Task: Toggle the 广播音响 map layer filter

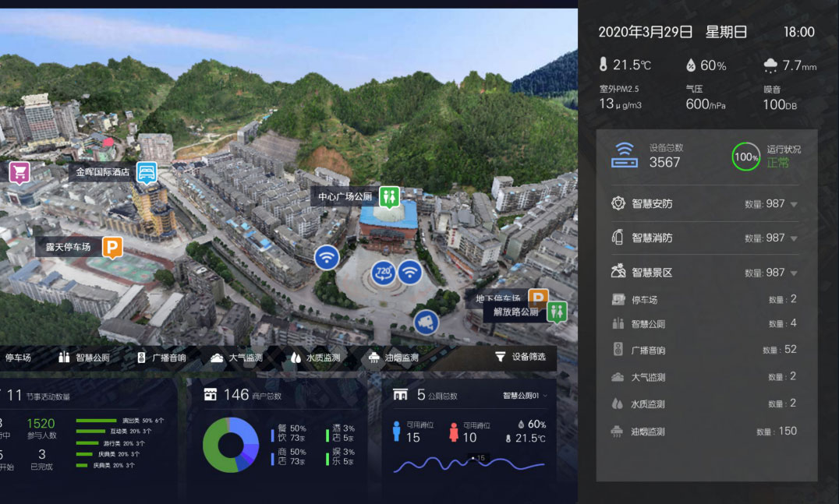Action: [161, 358]
